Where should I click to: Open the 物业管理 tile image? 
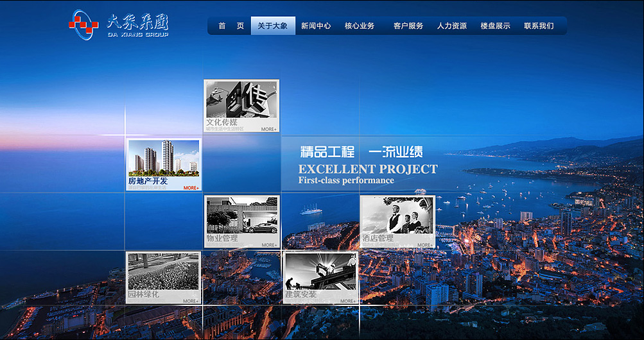pos(242,216)
